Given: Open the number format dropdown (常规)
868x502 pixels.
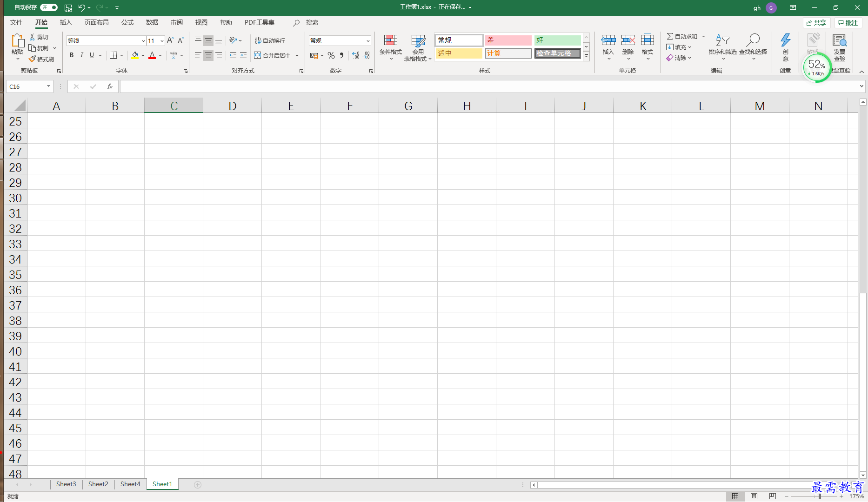Looking at the screenshot, I should [x=368, y=41].
